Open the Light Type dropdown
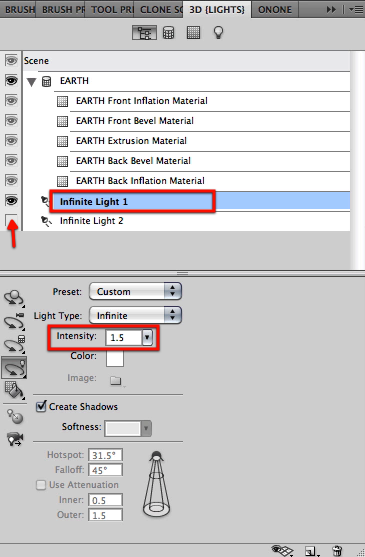Image resolution: width=365 pixels, height=557 pixels. (x=135, y=315)
